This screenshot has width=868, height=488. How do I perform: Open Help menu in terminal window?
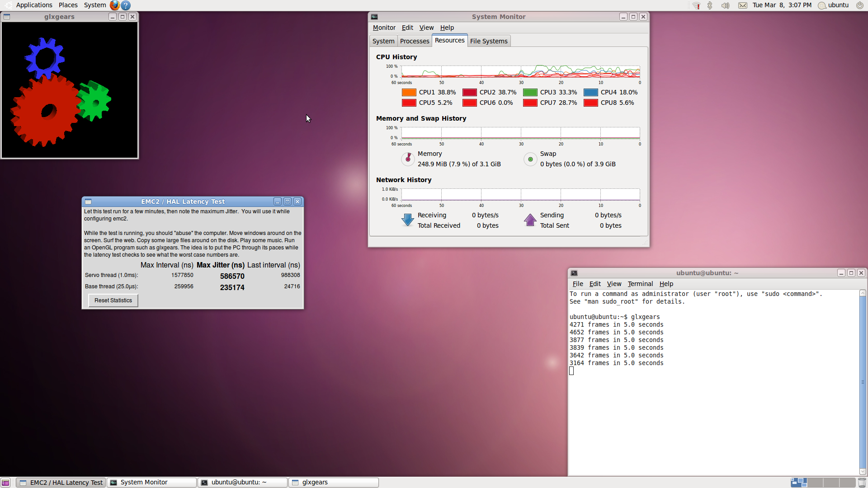(x=666, y=284)
